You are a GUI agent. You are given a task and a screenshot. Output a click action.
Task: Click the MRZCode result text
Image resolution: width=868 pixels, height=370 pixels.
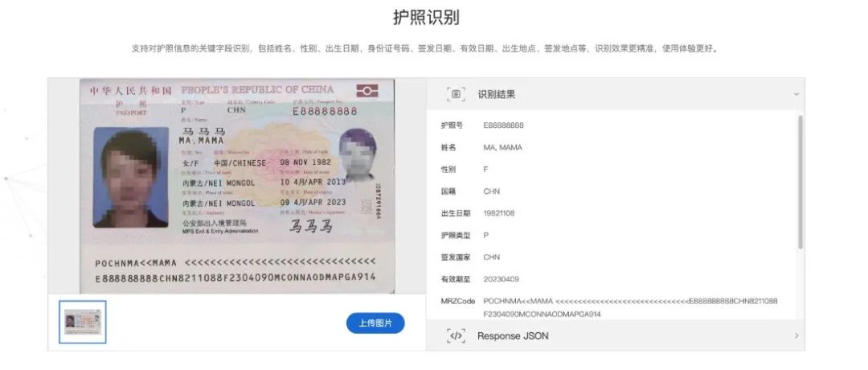tap(631, 307)
